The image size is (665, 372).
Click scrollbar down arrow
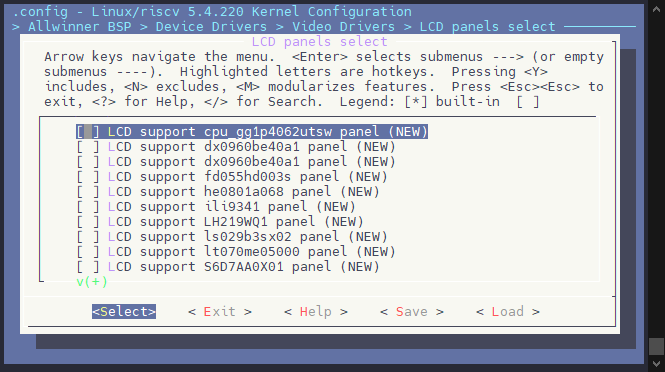[657, 364]
